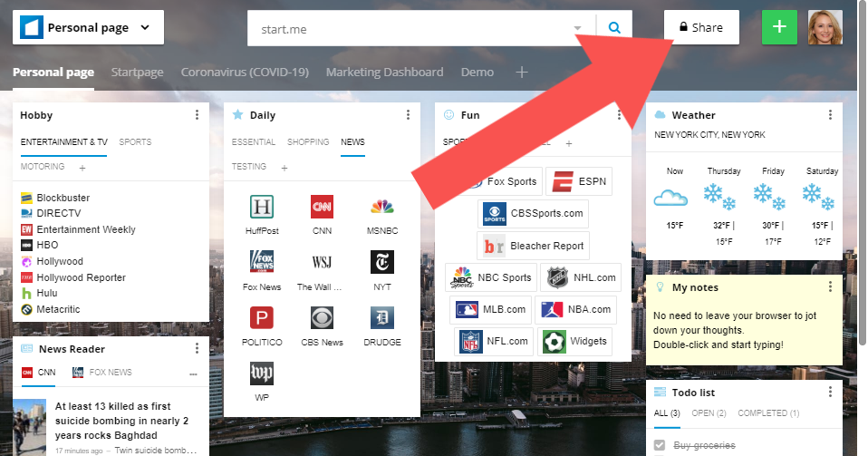This screenshot has height=456, width=868.
Task: Open the HuffPost bookmark icon
Action: 262,208
